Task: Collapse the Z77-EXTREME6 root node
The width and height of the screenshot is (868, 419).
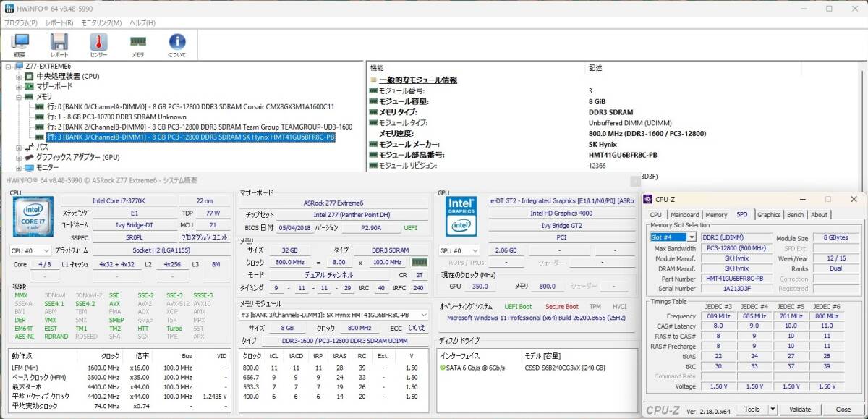Action: 9,67
